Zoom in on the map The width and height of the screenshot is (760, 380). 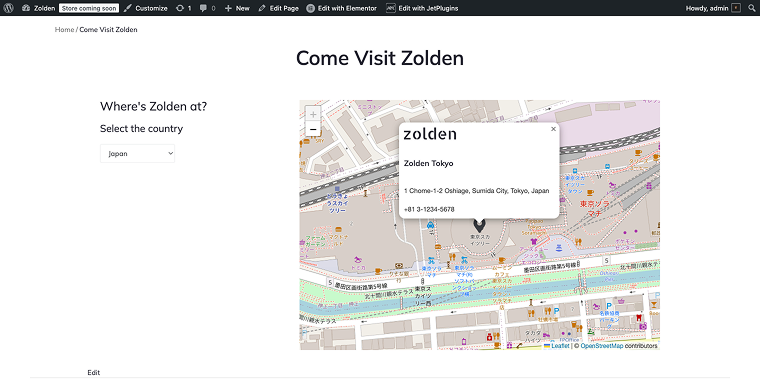pos(313,114)
